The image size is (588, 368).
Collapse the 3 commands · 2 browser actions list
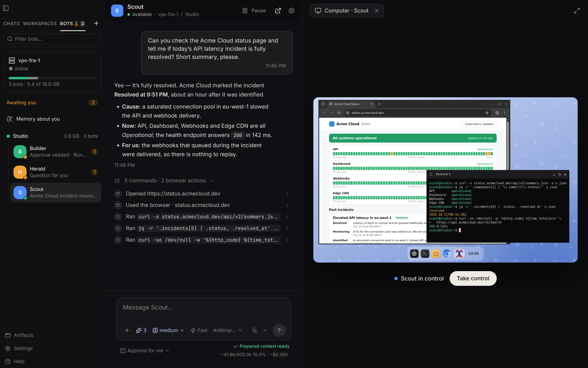(x=165, y=181)
